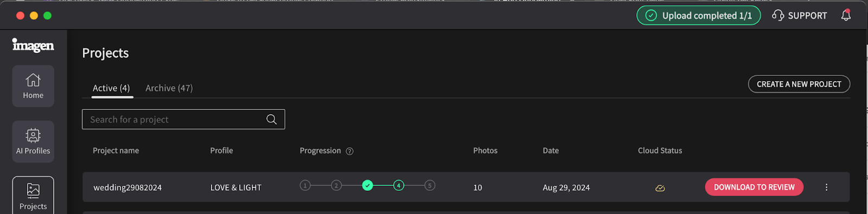The width and height of the screenshot is (868, 214).
Task: Switch to the Active (4) tab
Action: click(111, 88)
